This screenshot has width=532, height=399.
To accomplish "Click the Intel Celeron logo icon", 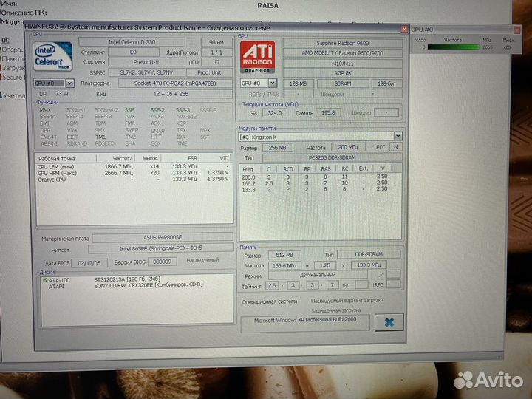I will point(53,56).
